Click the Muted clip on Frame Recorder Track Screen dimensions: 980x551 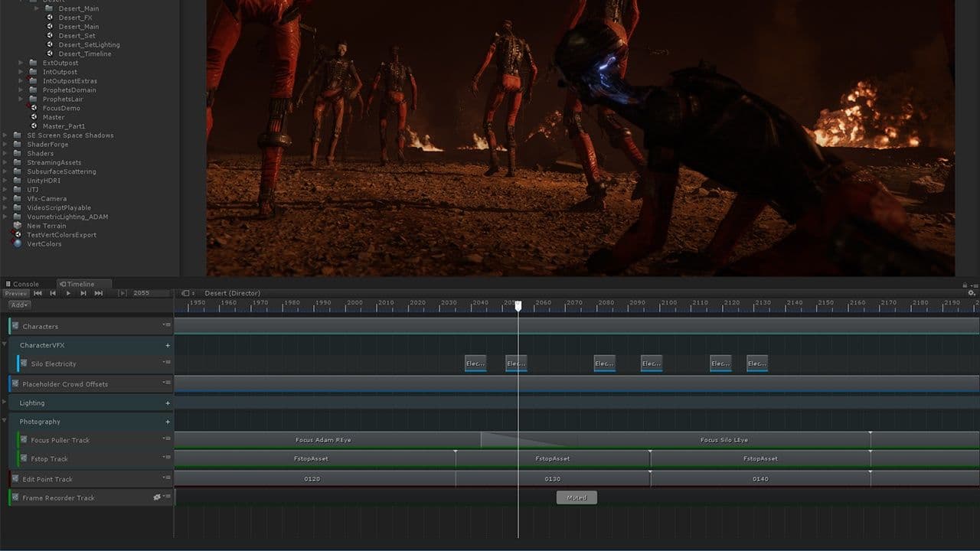[x=576, y=497]
